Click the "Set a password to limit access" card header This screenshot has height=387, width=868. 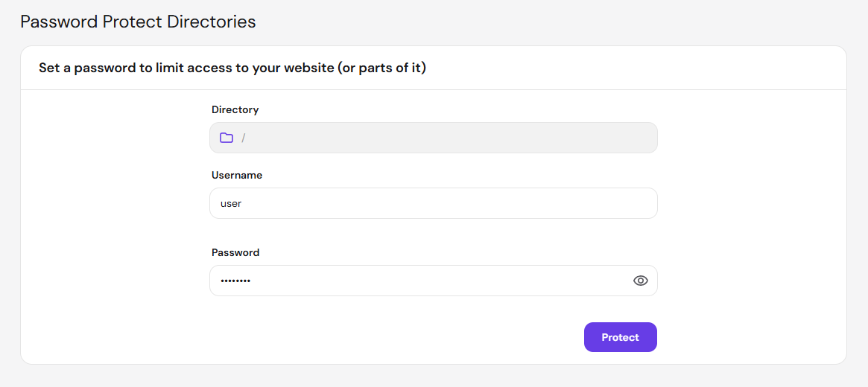coord(232,68)
